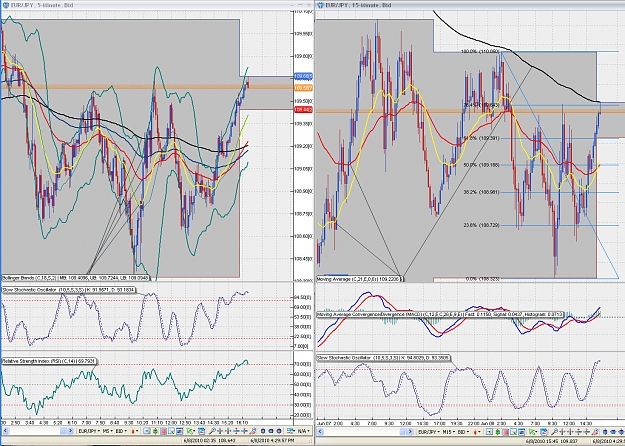Image resolution: width=625 pixels, height=446 pixels.
Task: Click the magnifying glass zoom icon in left toolbar
Action: click(x=212, y=431)
